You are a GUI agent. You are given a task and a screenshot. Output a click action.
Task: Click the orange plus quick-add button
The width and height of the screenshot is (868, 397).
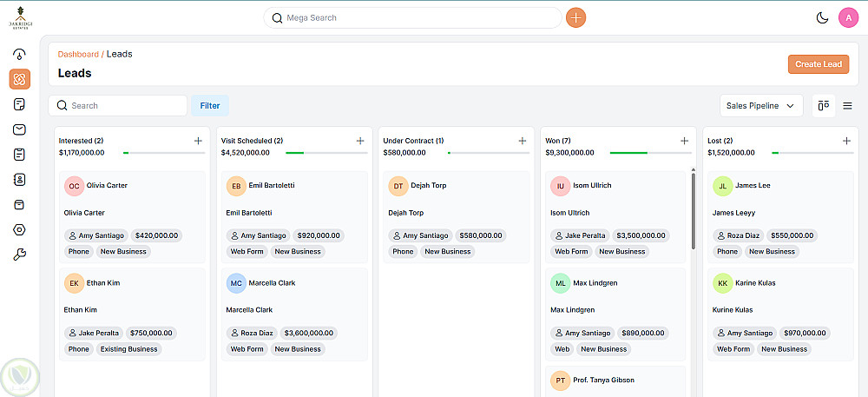click(575, 17)
